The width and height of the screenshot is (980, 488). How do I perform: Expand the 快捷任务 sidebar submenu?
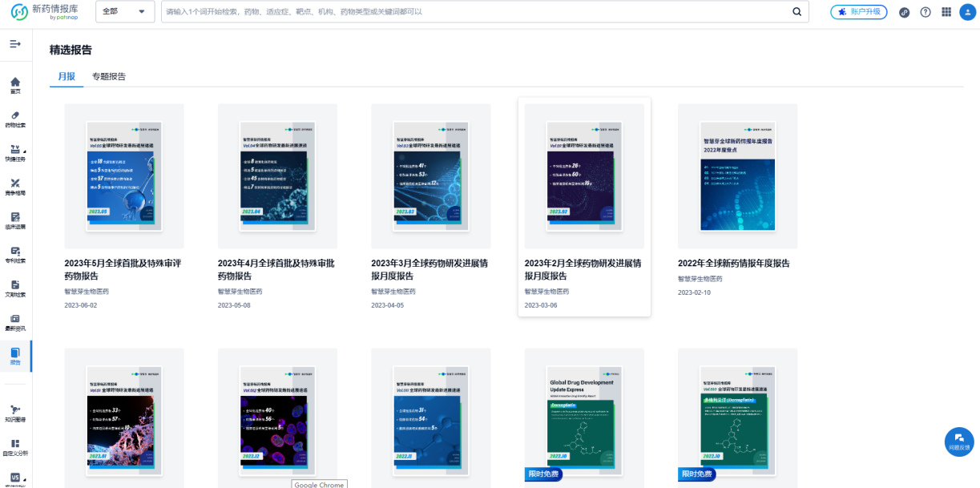point(15,153)
